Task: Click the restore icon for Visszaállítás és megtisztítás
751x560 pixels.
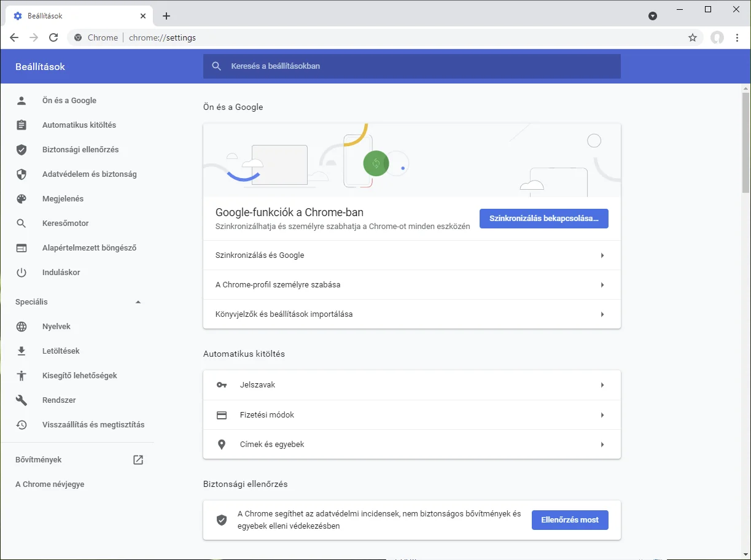Action: coord(21,425)
